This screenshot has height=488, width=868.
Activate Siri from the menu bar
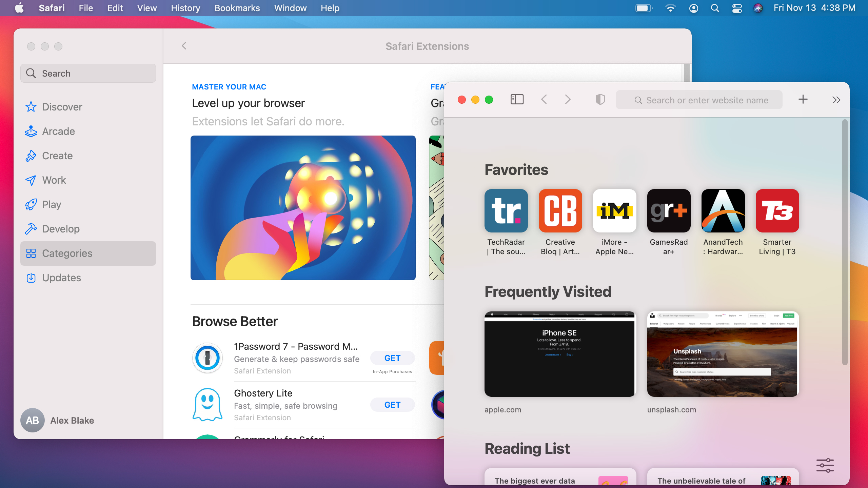(758, 8)
